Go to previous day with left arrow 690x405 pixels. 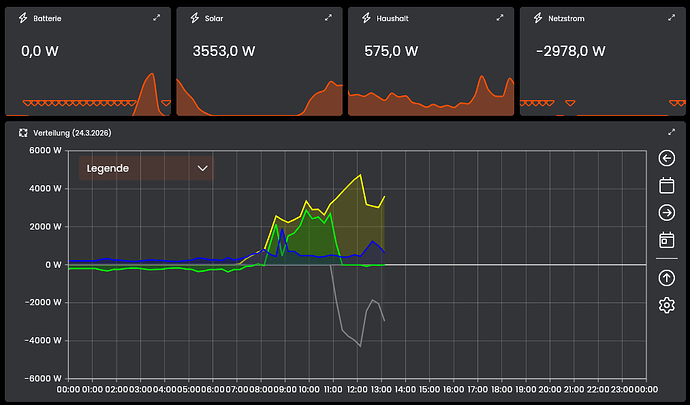pos(667,158)
